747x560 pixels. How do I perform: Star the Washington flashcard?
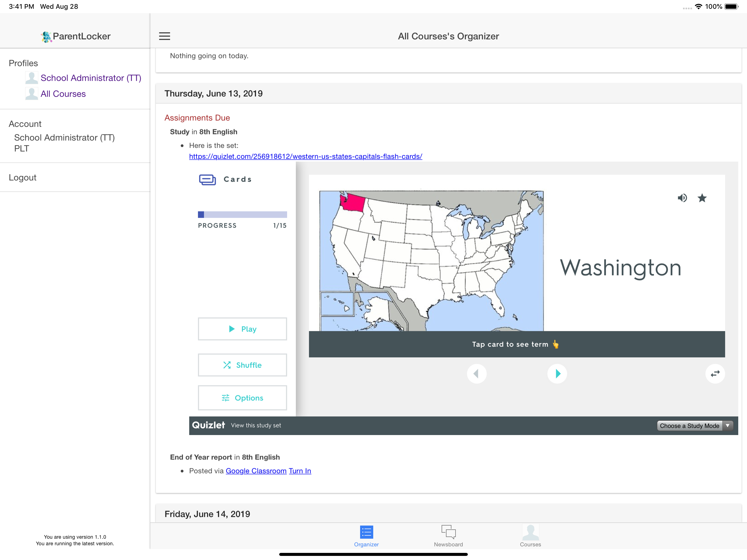point(702,198)
